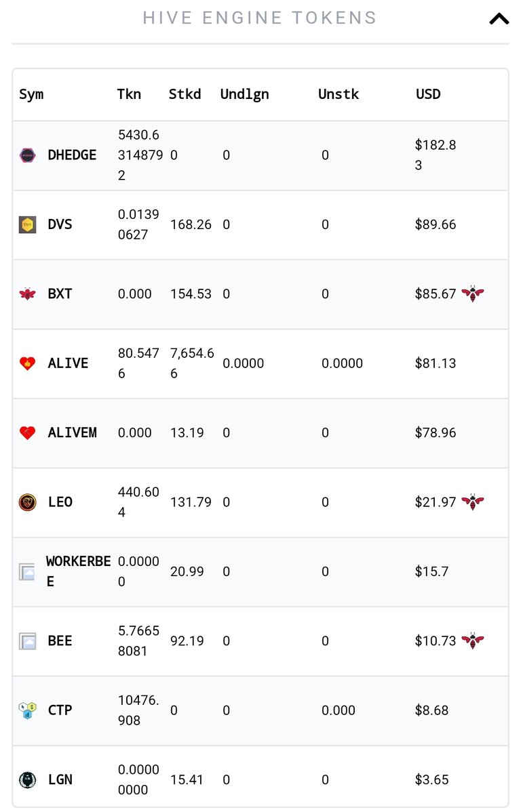This screenshot has width=521, height=812.
Task: Collapse the Hive Engine Tokens section
Action: pyautogui.click(x=499, y=19)
